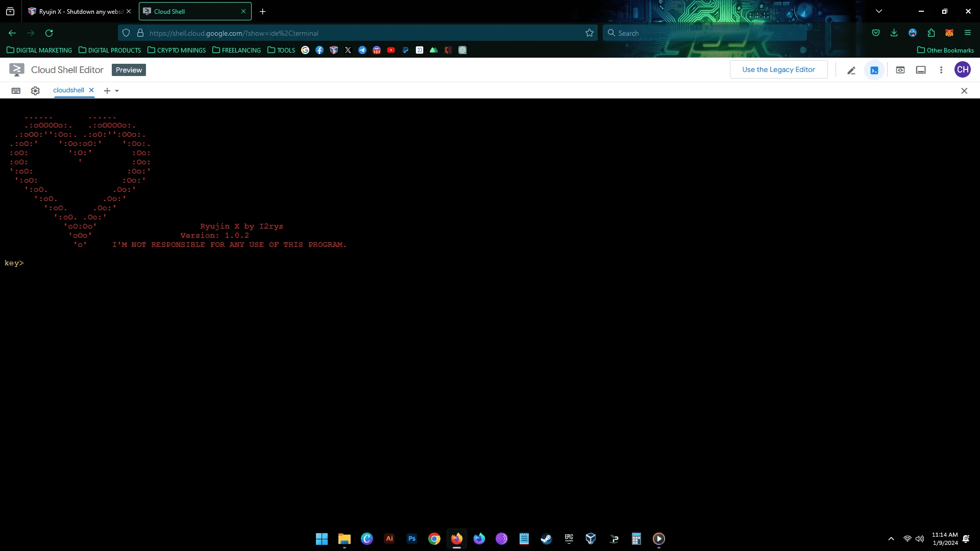Open the volume speaker tray icon
This screenshot has height=551, width=980.
click(x=920, y=539)
